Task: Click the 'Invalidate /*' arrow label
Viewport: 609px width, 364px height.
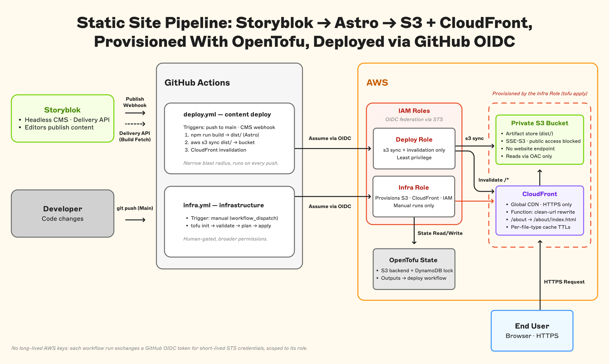Action: pos(493,180)
